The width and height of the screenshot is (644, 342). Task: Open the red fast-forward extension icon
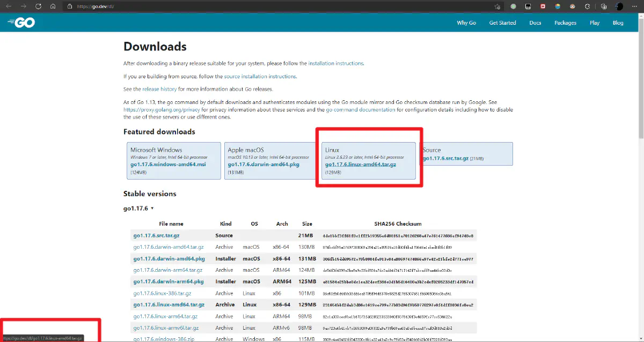[x=543, y=6]
